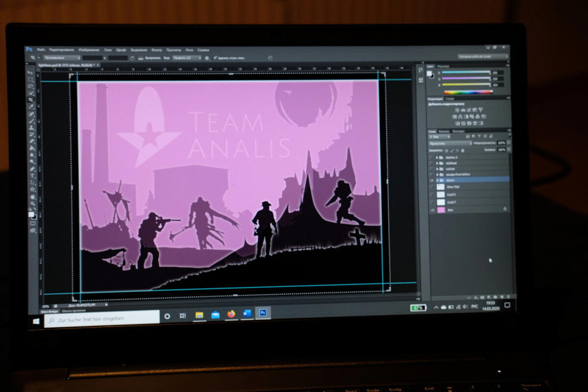This screenshot has height=392, width=588.
Task: Show visibility of destiny 2 layer group
Action: tap(432, 157)
